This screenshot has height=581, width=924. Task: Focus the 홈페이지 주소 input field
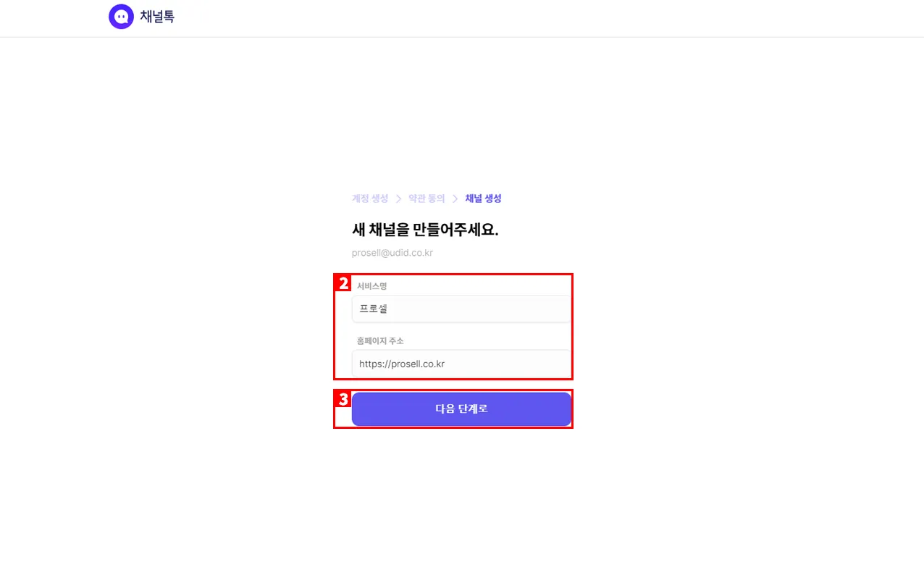click(x=461, y=364)
